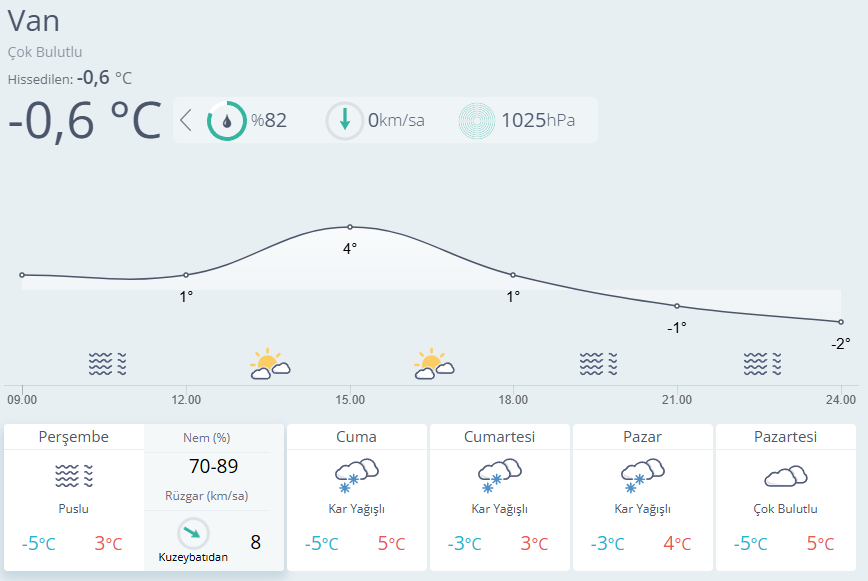This screenshot has width=868, height=581.
Task: Click the pressure concentric circles icon
Action: tap(478, 121)
